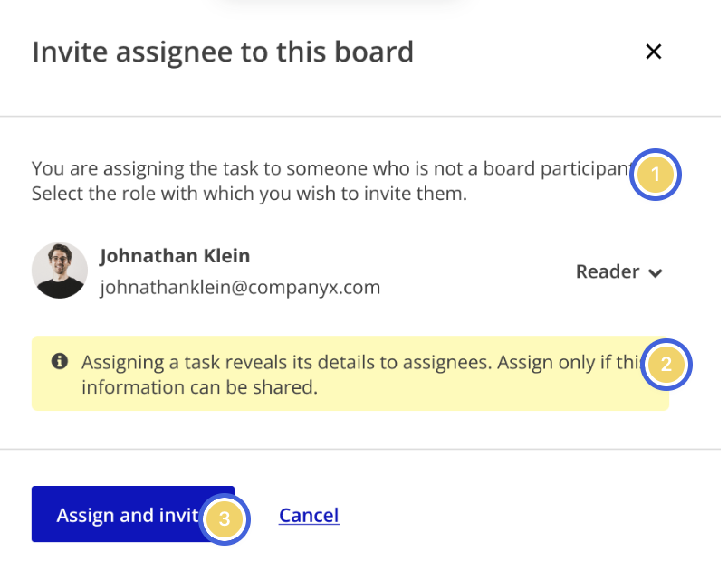The width and height of the screenshot is (728, 561).
Task: Click the johnathanklein@companyx.com email address
Action: point(240,288)
